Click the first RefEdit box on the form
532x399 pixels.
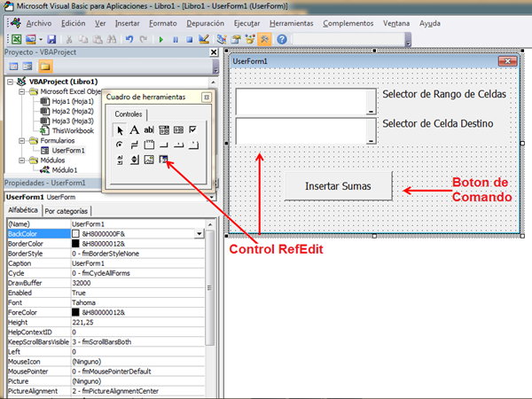point(301,101)
